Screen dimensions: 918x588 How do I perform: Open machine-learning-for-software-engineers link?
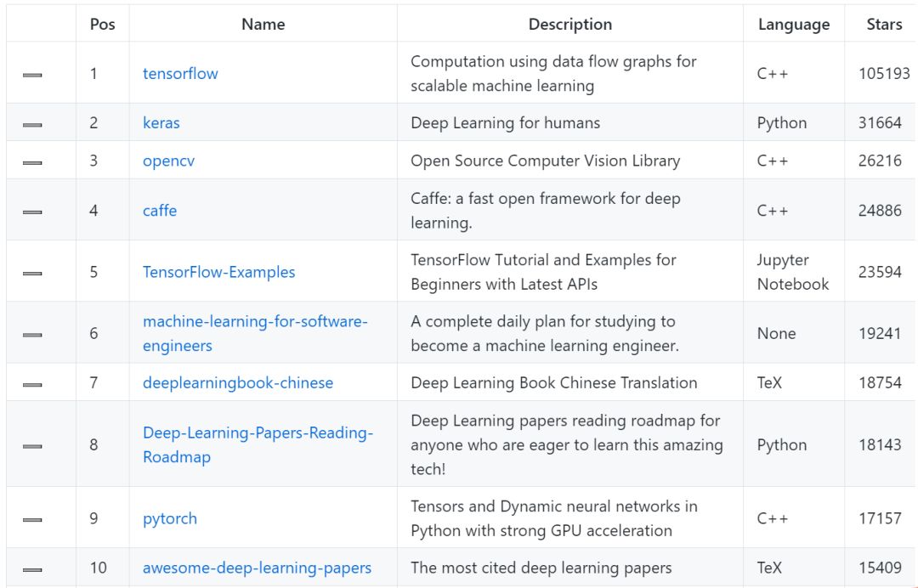[x=255, y=322]
